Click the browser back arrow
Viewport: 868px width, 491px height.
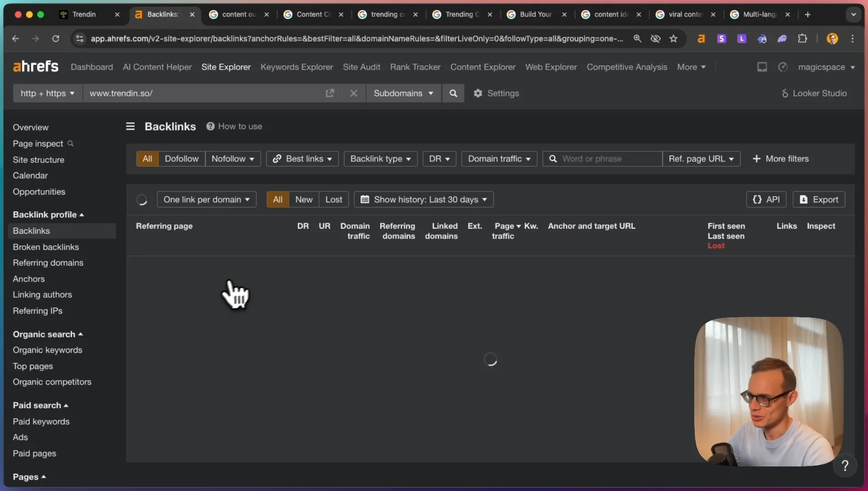15,39
